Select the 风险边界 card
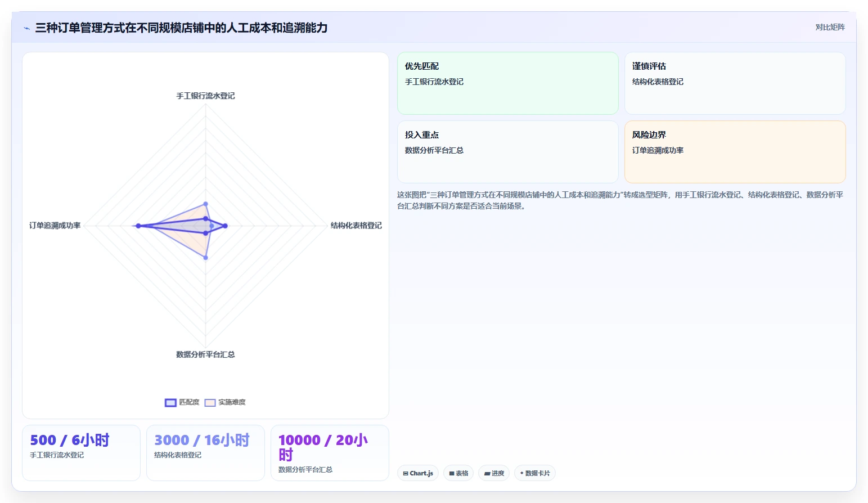Screen dimensions: 868x503 point(735,152)
